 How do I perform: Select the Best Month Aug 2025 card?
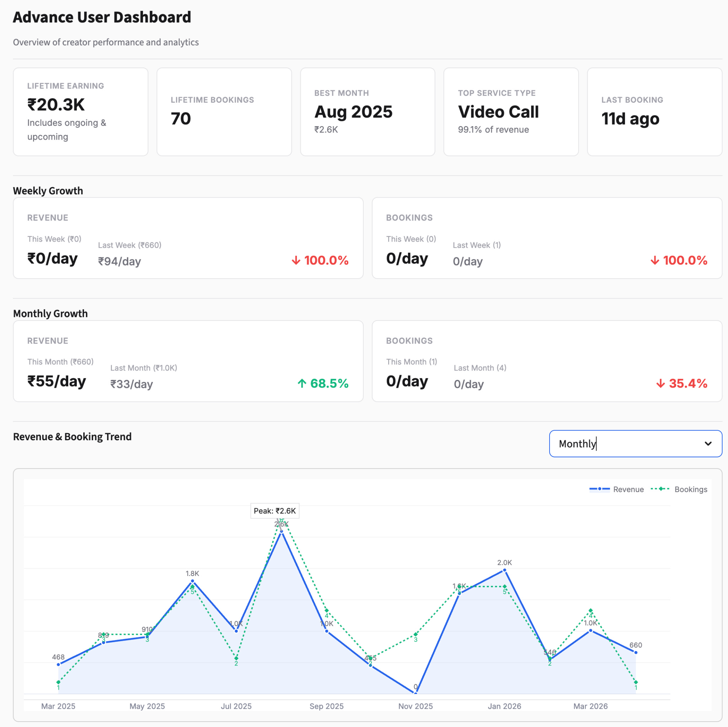tap(368, 112)
